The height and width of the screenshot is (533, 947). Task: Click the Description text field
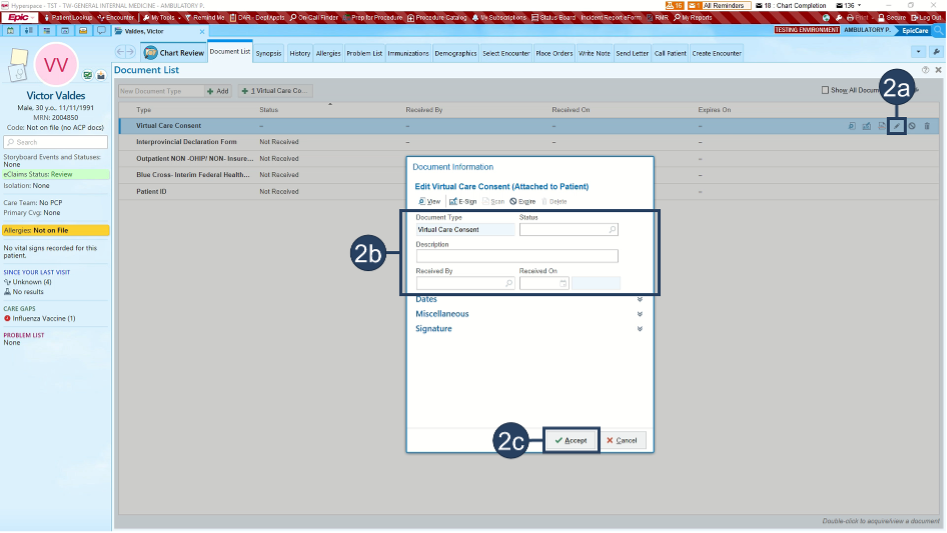coord(517,257)
